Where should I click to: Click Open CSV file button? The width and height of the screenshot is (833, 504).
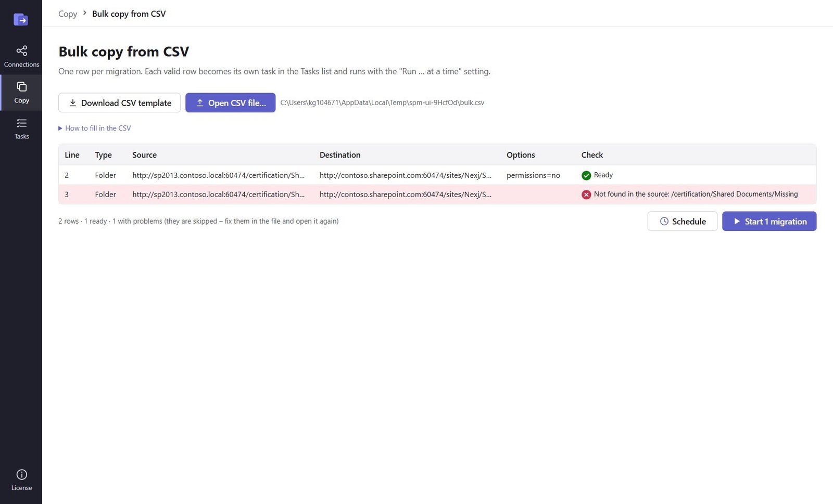coord(230,102)
